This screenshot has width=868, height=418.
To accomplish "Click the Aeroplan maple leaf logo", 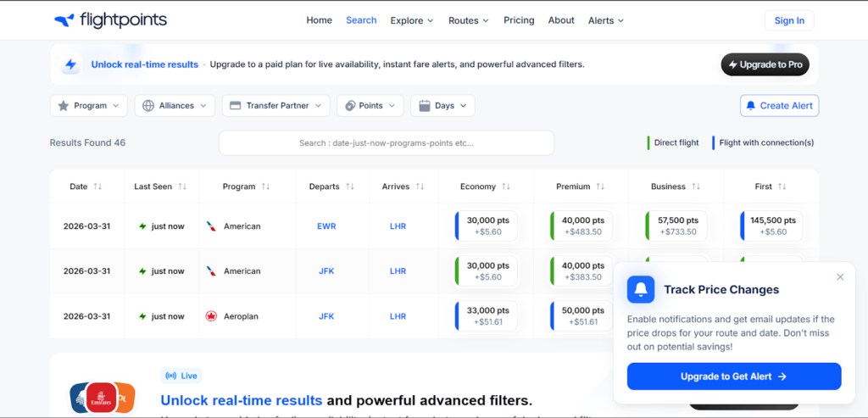I will 211,317.
